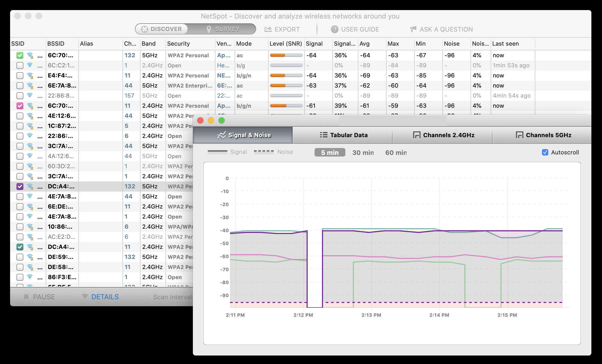
Task: Click locked Wi-Fi icon of 6E:DE row
Action: (x=30, y=207)
